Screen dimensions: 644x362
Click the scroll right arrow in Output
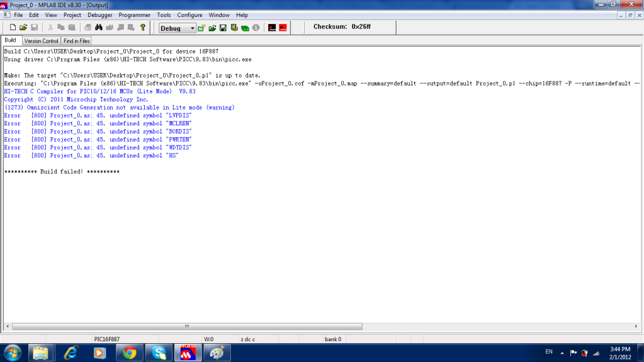pyautogui.click(x=636, y=326)
